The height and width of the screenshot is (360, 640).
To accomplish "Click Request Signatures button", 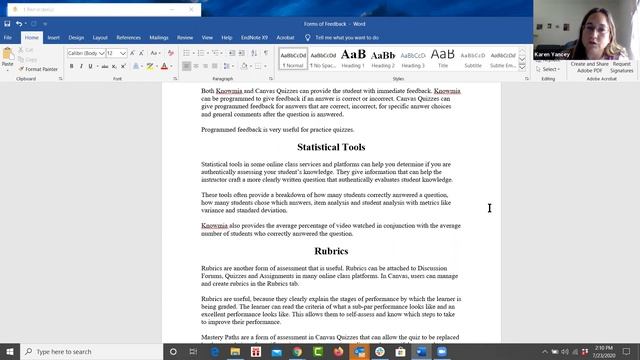I will [622, 67].
